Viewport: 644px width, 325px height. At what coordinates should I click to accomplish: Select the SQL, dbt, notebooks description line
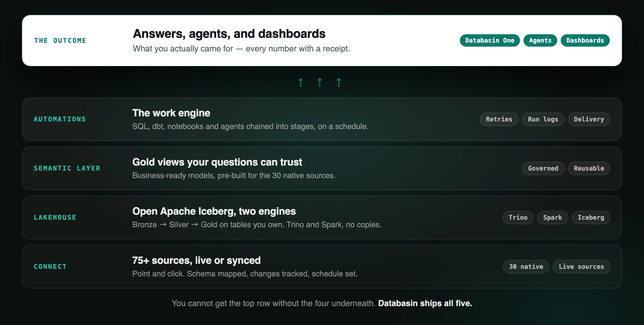[250, 126]
